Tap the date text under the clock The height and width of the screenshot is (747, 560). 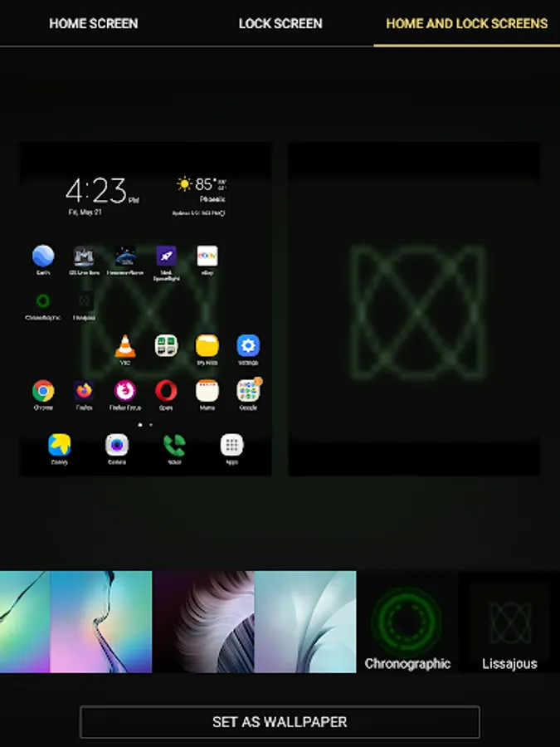pyautogui.click(x=85, y=212)
